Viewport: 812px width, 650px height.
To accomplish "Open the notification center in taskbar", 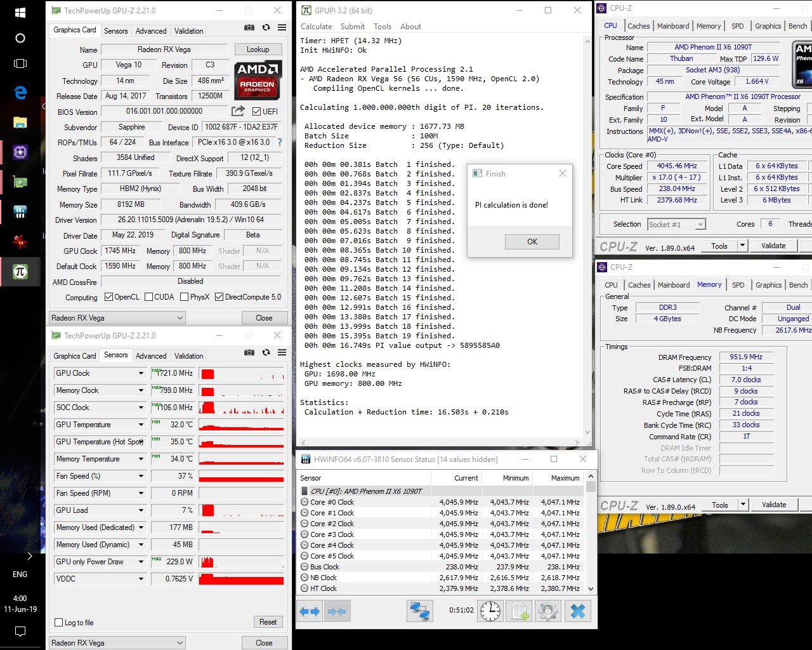I will [20, 632].
